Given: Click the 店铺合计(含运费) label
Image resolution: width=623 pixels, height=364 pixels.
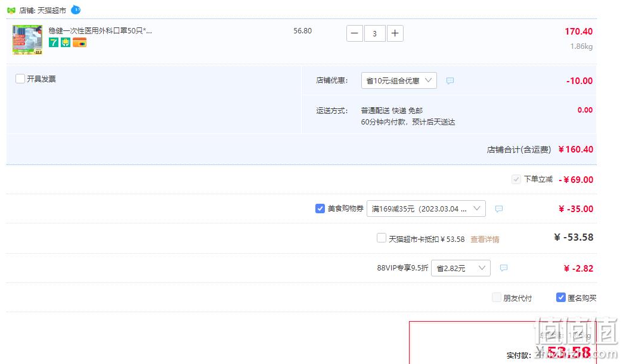Looking at the screenshot, I should [x=519, y=150].
